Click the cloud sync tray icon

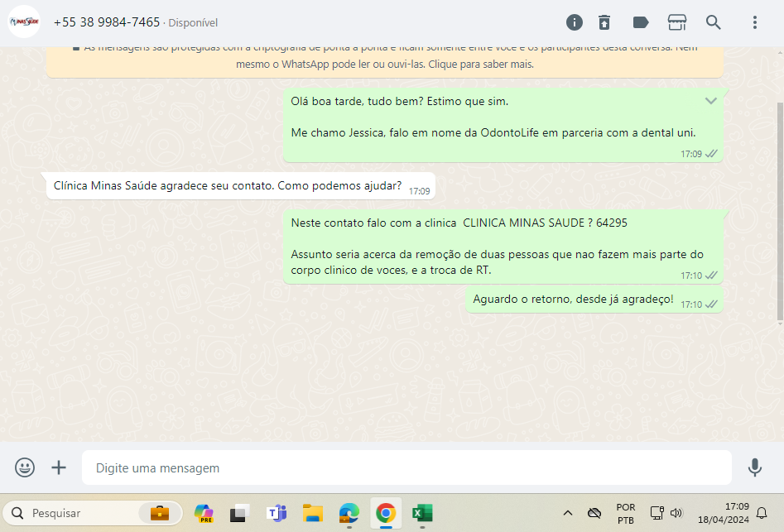pyautogui.click(x=594, y=513)
